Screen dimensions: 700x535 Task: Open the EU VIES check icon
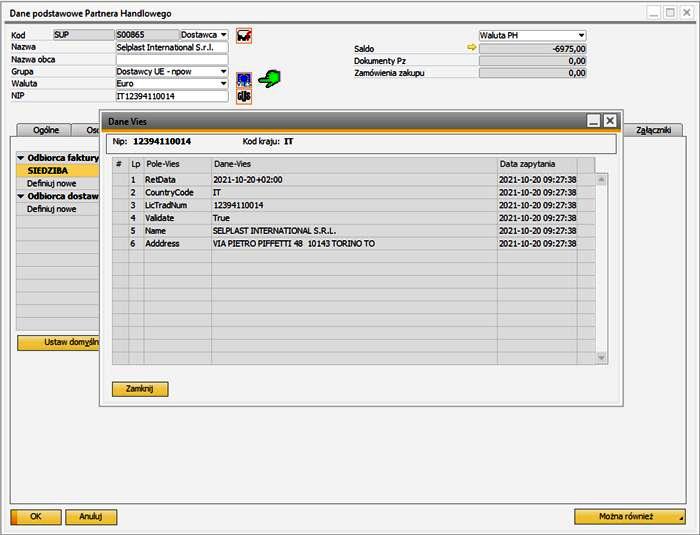(244, 79)
